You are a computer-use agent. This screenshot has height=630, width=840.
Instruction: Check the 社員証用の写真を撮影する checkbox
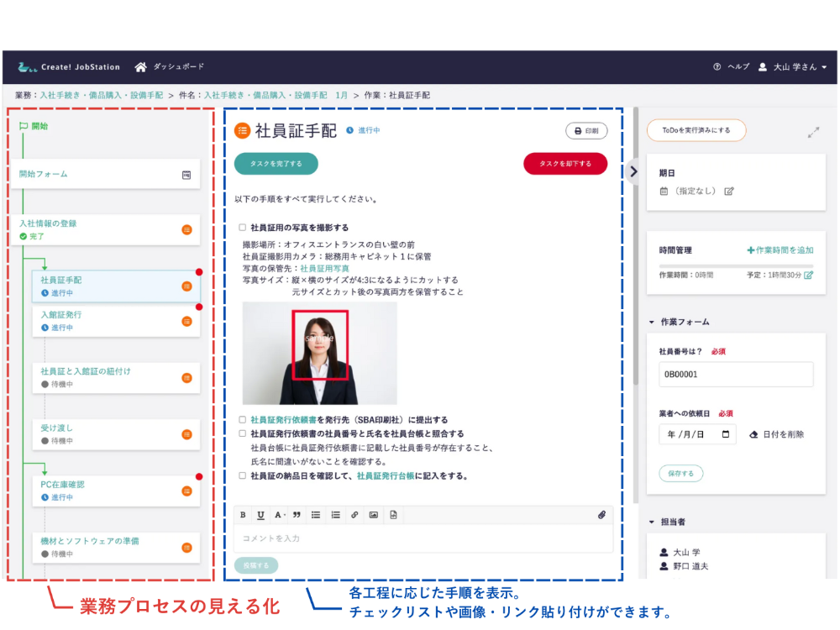[x=243, y=228]
